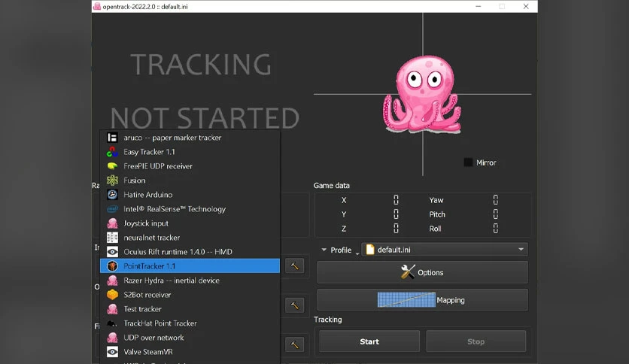The image size is (629, 364).
Task: Click the FreePIE UDP receiver icon
Action: pyautogui.click(x=112, y=166)
